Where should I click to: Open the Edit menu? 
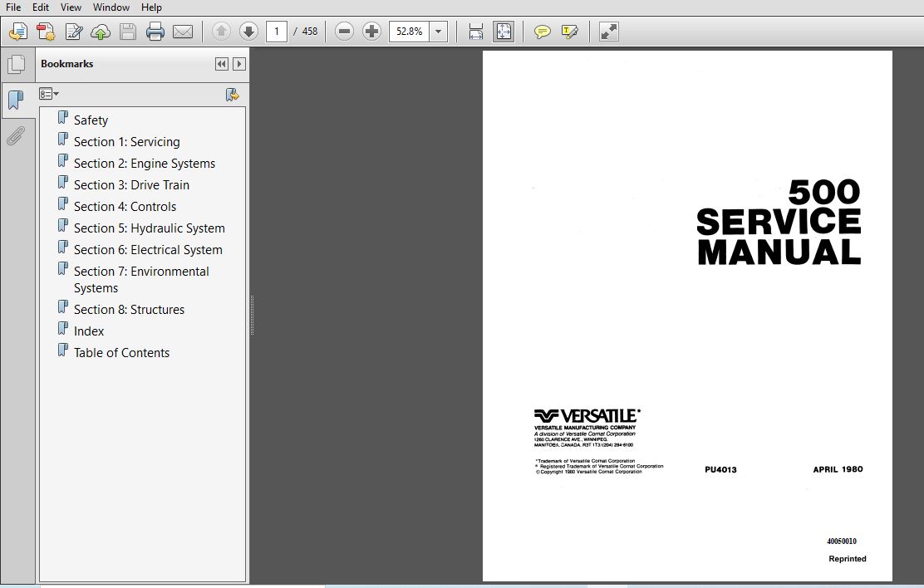coord(41,7)
